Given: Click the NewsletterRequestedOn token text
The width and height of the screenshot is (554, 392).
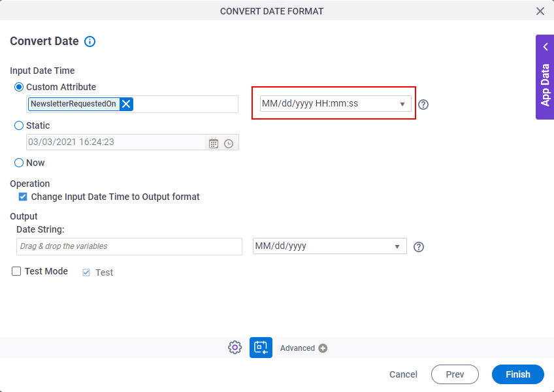Looking at the screenshot, I should (x=73, y=104).
